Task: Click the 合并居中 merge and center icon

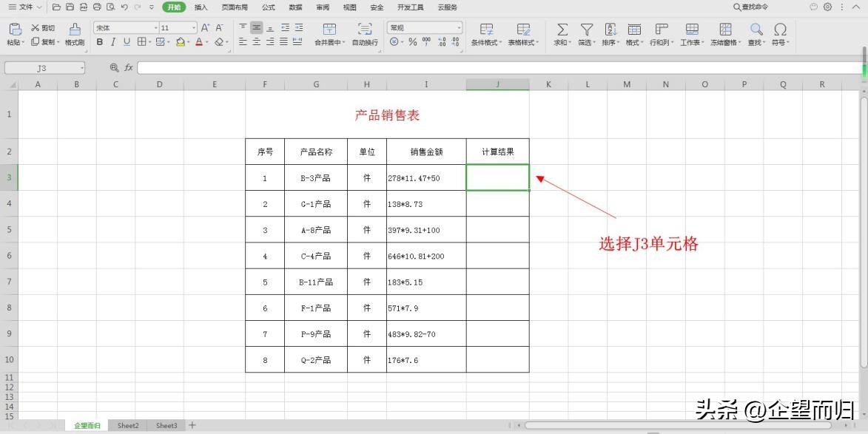Action: pos(329,30)
